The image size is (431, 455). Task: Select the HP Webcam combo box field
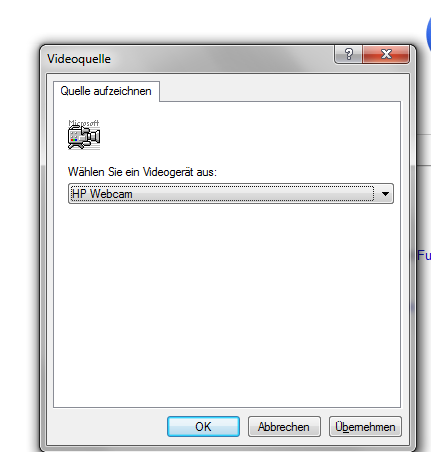[x=231, y=194]
